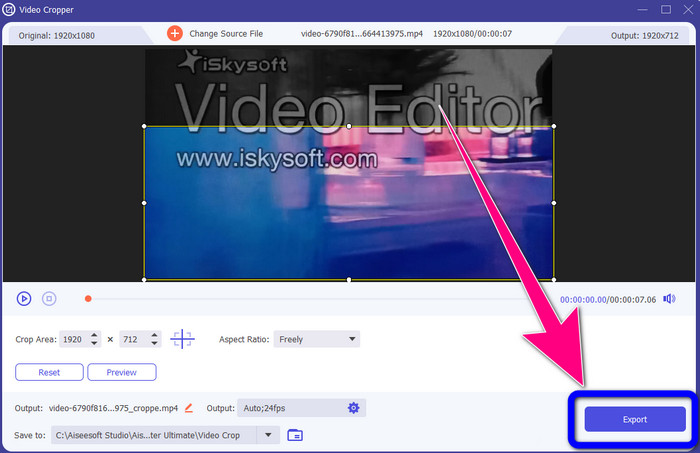Click the Original: 1920x1080 text
Viewport: 700px width, 453px height.
click(x=57, y=36)
